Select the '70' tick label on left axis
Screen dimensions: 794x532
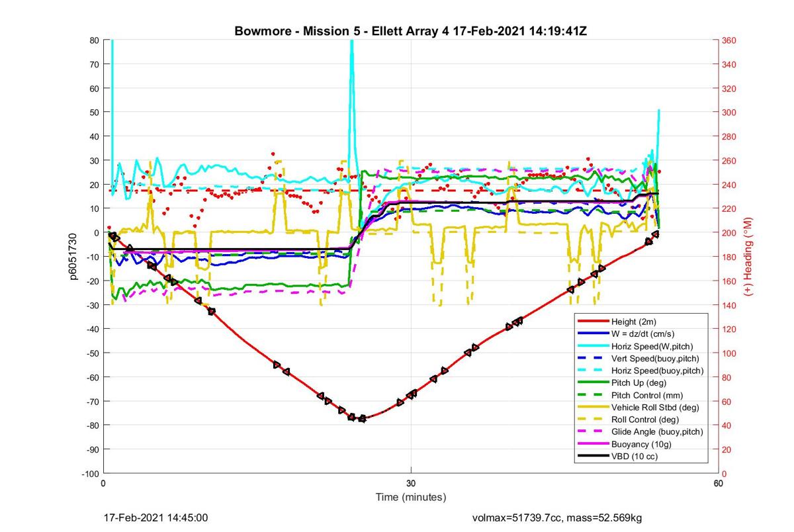[95, 64]
